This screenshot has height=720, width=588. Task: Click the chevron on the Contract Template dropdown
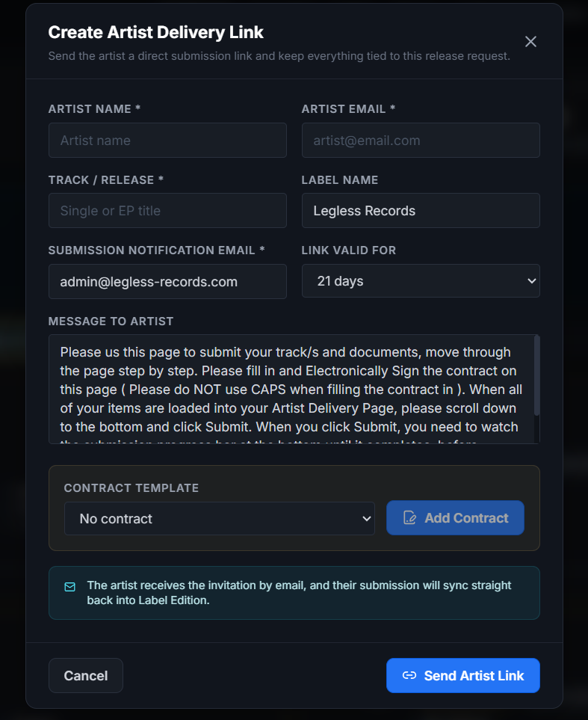tap(365, 518)
